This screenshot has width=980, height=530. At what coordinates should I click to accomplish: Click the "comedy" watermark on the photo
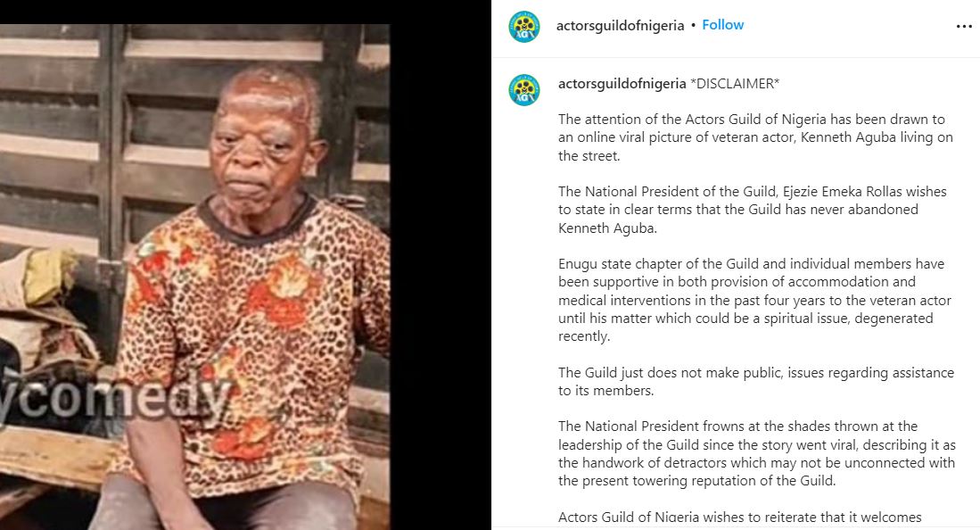pos(116,398)
